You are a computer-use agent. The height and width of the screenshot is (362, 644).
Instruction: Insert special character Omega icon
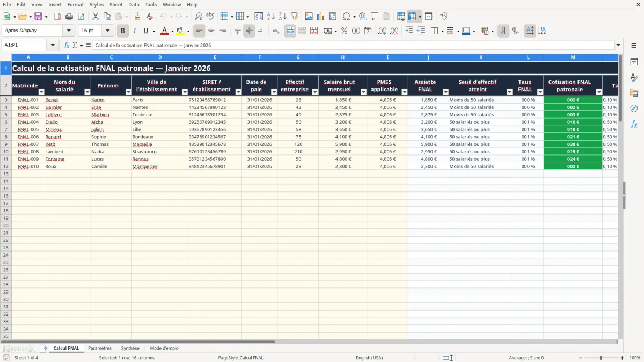pyautogui.click(x=347, y=17)
